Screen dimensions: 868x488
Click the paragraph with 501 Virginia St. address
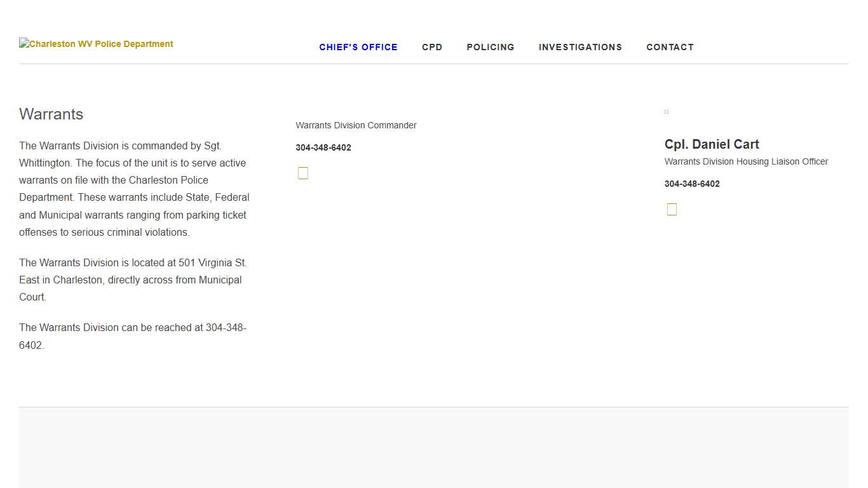pyautogui.click(x=133, y=280)
